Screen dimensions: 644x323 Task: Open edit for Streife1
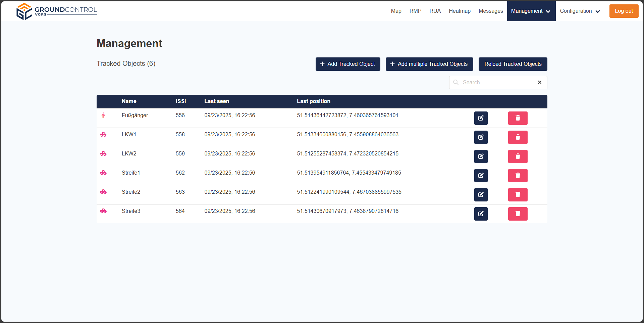pos(481,176)
